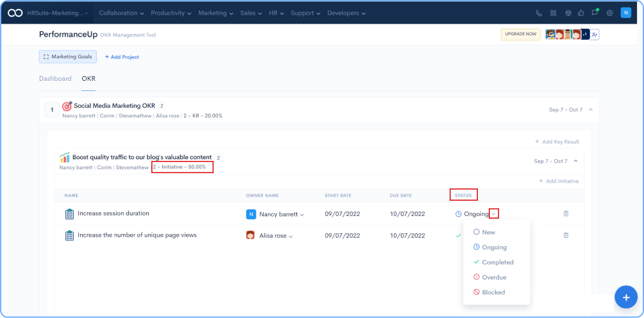This screenshot has height=318, width=644.
Task: Click the UPGRADE NOW button
Action: point(520,35)
